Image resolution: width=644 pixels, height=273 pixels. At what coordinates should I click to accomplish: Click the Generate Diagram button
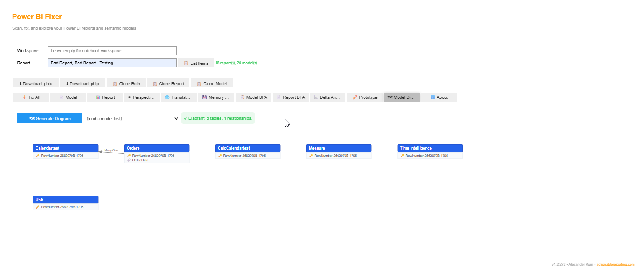[x=50, y=118]
